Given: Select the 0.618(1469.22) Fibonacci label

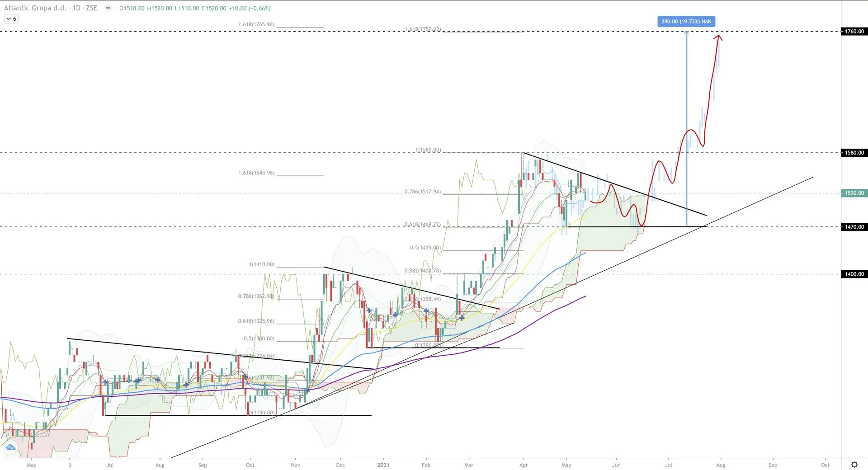Looking at the screenshot, I should (x=423, y=225).
